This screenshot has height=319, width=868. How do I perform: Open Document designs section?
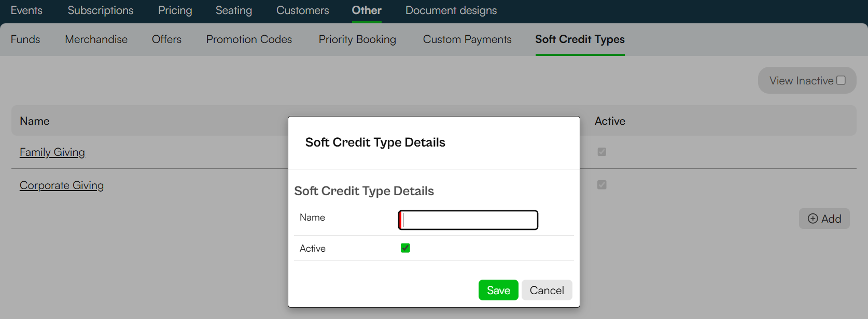coord(451,10)
